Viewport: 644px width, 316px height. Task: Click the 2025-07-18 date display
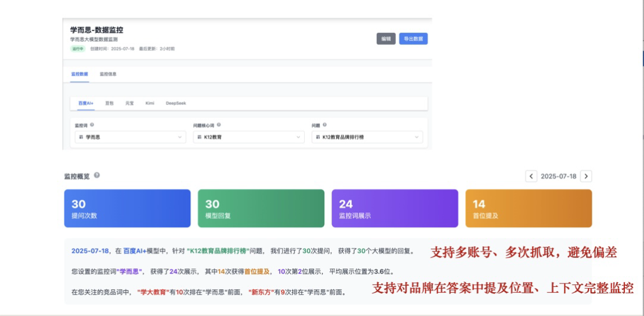559,176
